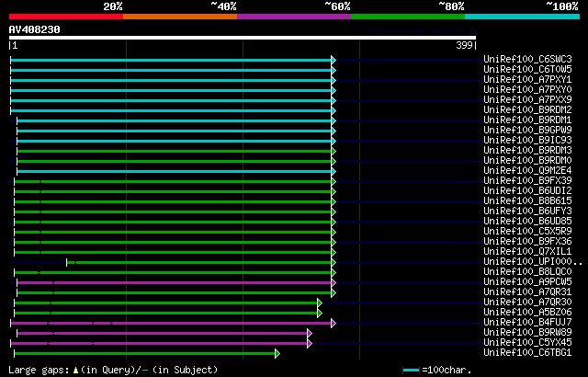Select the UniRef100_B9IC93 label

527,141
